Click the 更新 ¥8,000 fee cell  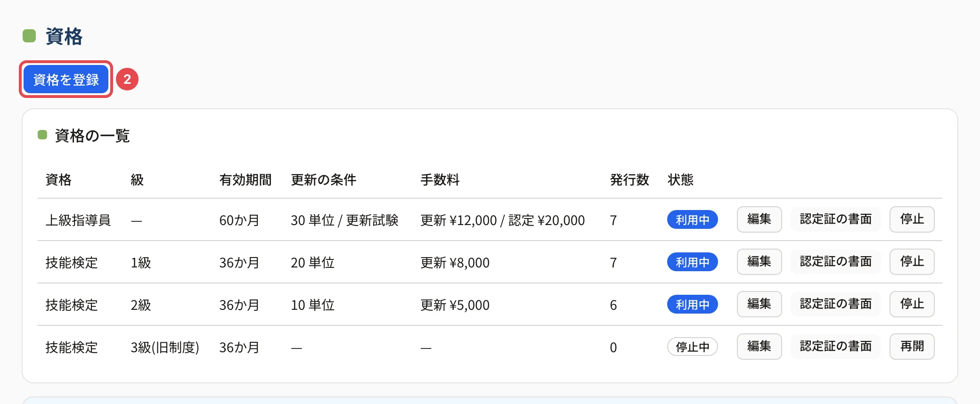pyautogui.click(x=455, y=262)
